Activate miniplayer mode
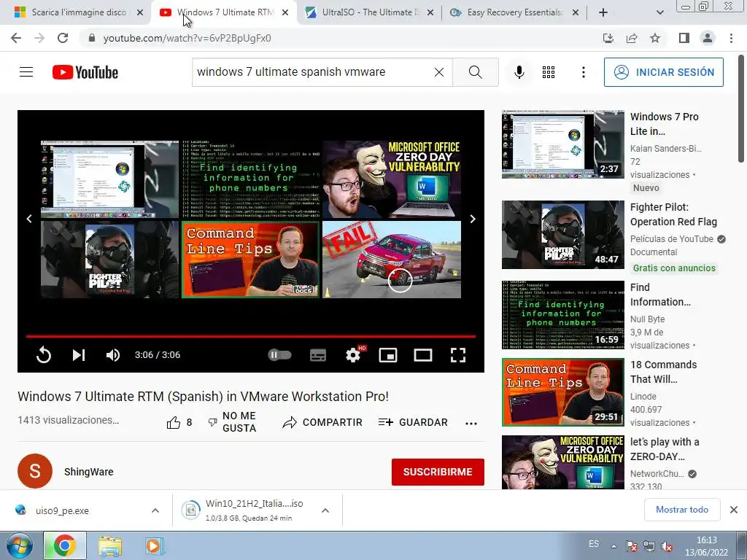This screenshot has width=747, height=560. 388,355
